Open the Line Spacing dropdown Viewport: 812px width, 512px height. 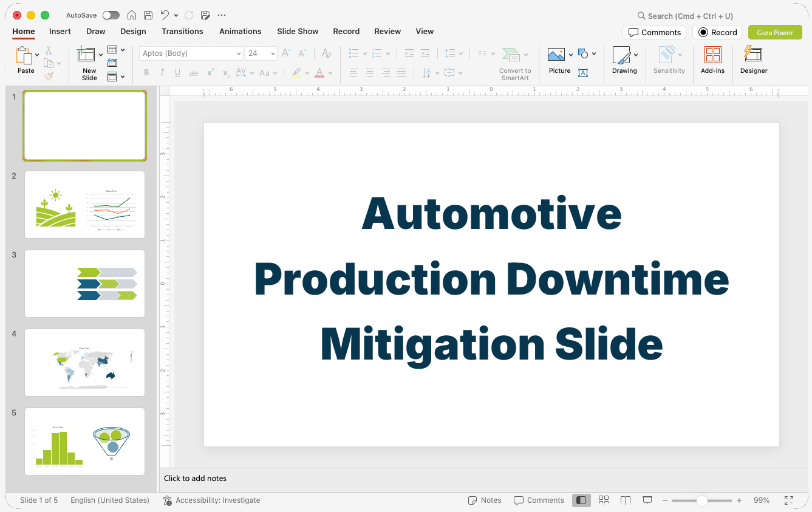coord(454,53)
